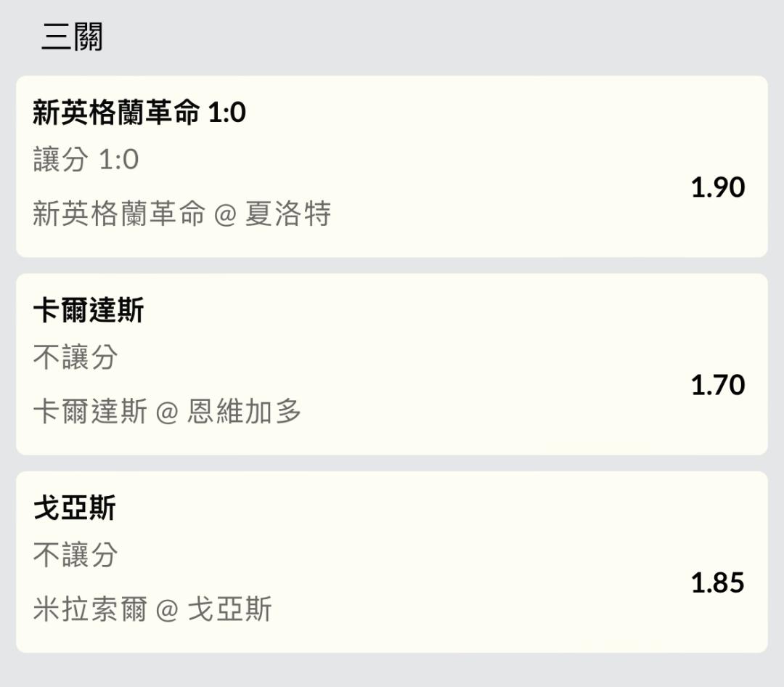Click the 1:0 score in first bet title
Image resolution: width=784 pixels, height=687 pixels.
227,113
